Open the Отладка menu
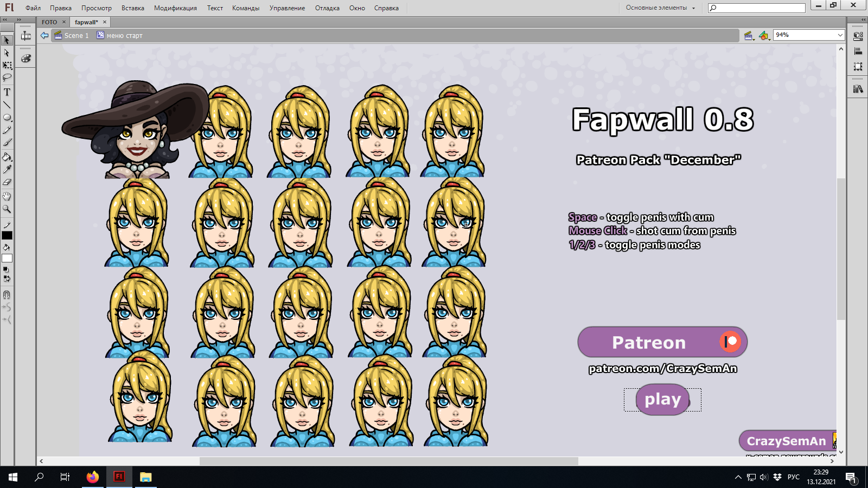 pyautogui.click(x=327, y=8)
